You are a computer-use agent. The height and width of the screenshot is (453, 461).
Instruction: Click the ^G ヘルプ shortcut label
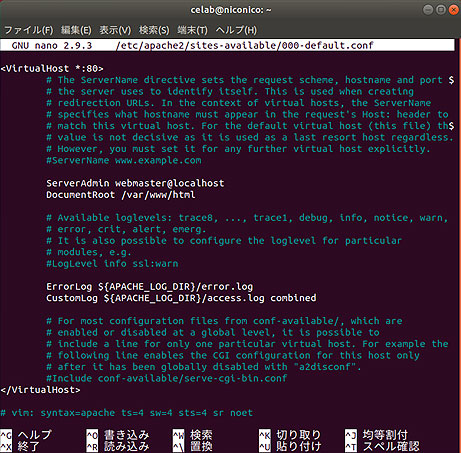26,435
